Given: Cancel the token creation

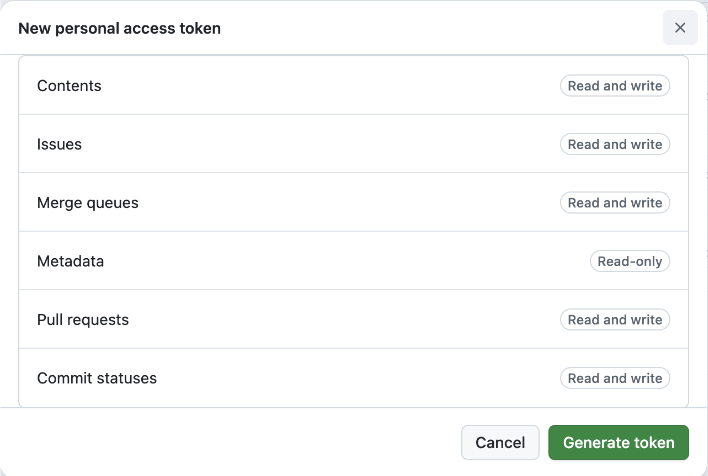Looking at the screenshot, I should click(500, 442).
